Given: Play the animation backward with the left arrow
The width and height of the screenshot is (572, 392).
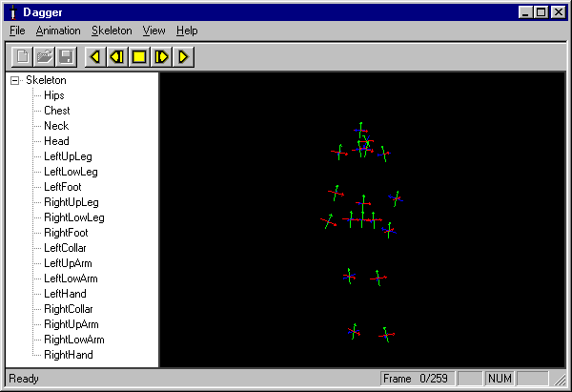Looking at the screenshot, I should 95,57.
